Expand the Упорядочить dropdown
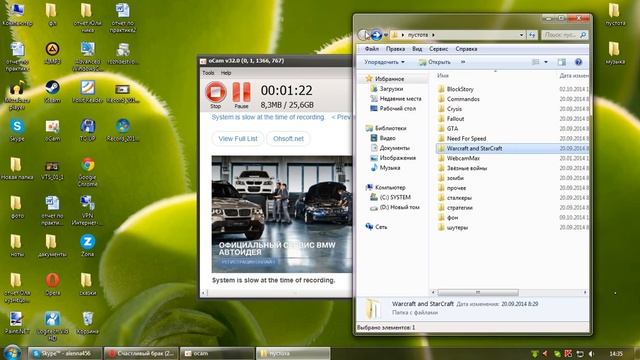This screenshot has width=640, height=360. [x=384, y=62]
